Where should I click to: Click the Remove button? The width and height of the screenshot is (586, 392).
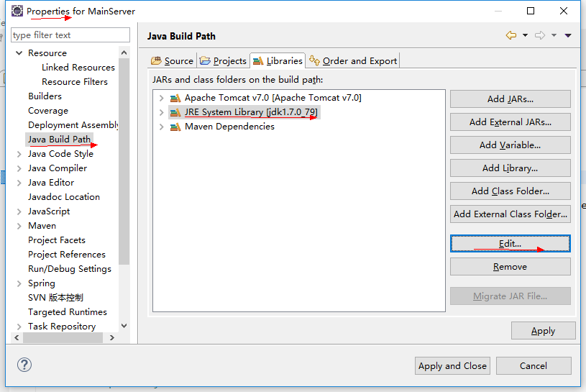(x=510, y=266)
